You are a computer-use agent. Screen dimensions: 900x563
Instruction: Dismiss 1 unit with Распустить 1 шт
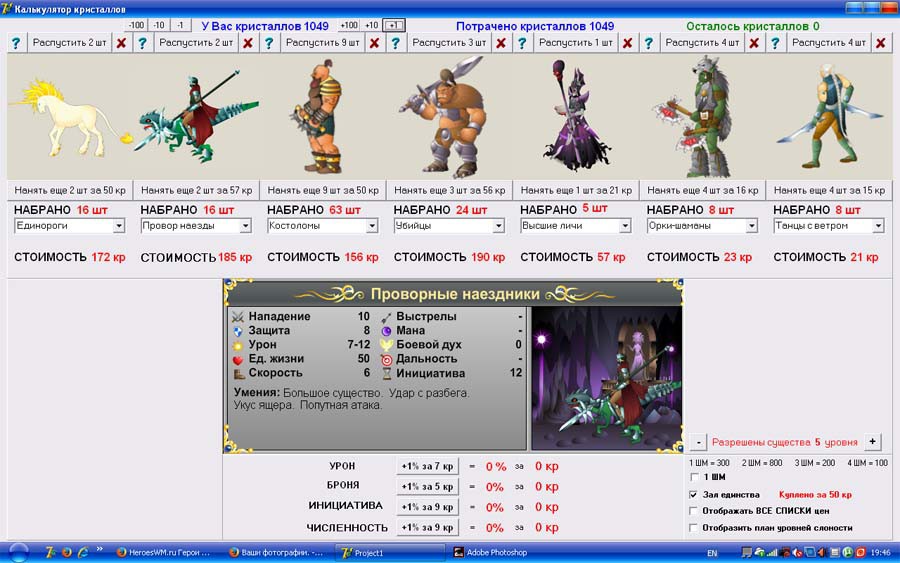click(576, 43)
